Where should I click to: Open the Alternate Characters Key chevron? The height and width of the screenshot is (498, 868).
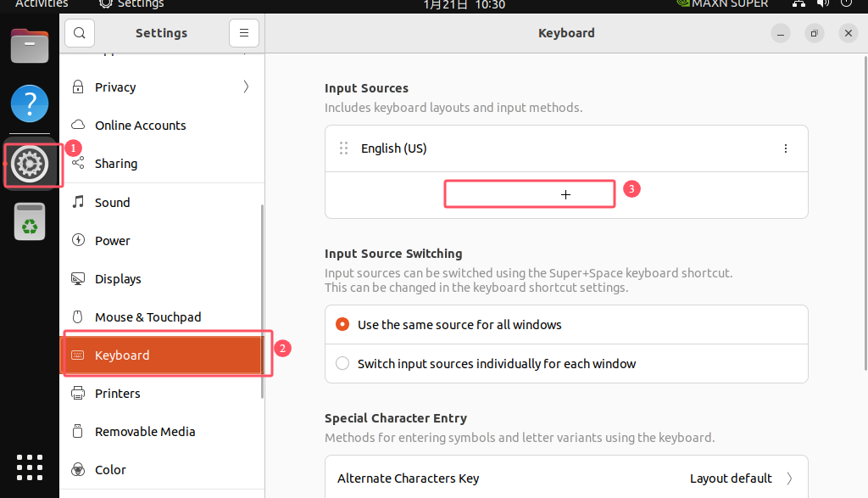click(789, 478)
